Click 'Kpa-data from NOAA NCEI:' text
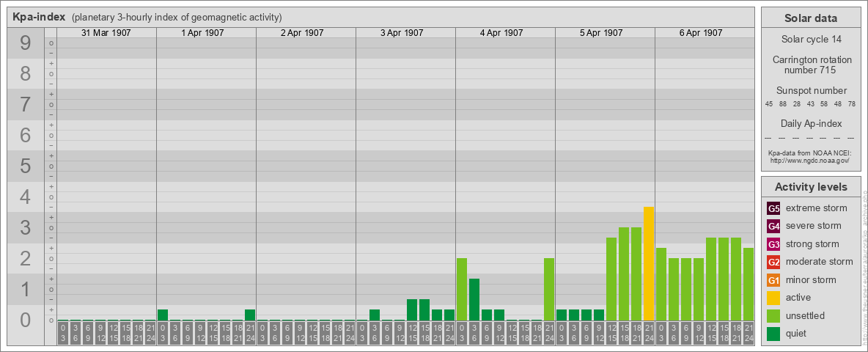The height and width of the screenshot is (352, 868). click(810, 153)
